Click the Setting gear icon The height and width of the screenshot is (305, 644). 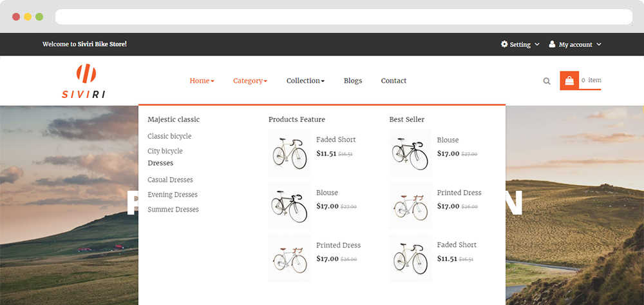click(504, 44)
